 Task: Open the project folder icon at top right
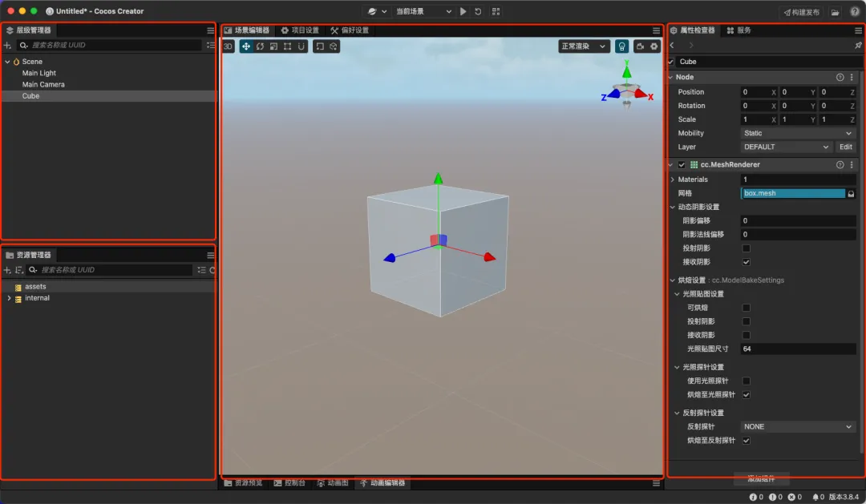835,12
